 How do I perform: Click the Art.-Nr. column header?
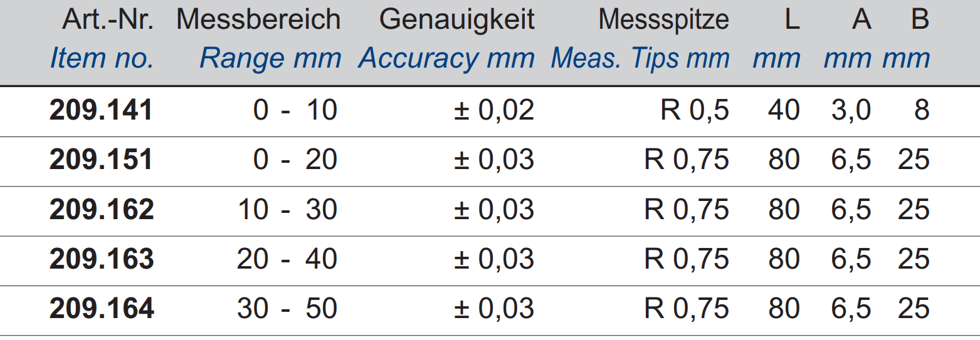107,20
